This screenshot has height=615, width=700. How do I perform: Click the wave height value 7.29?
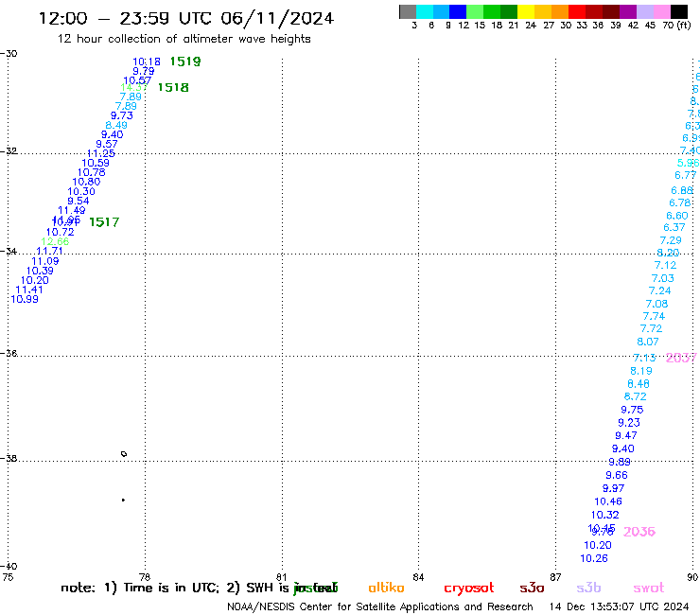click(671, 240)
